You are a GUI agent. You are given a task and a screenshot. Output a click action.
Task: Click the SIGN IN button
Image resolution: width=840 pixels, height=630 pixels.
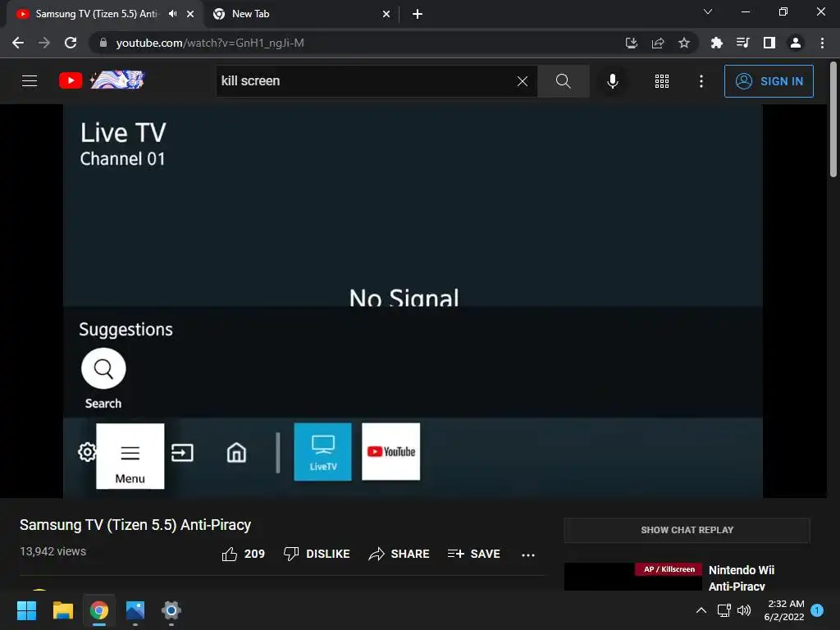[x=769, y=81]
